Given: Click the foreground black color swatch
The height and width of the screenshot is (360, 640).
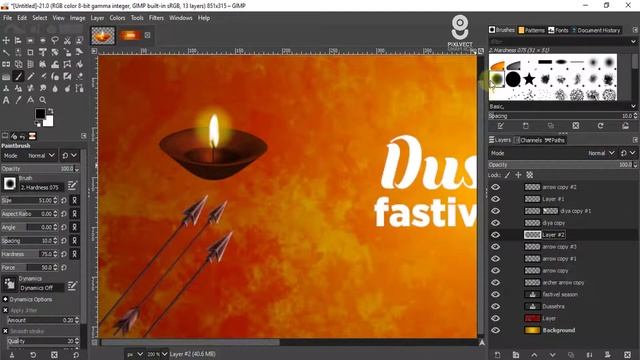Looking at the screenshot, I should point(40,113).
